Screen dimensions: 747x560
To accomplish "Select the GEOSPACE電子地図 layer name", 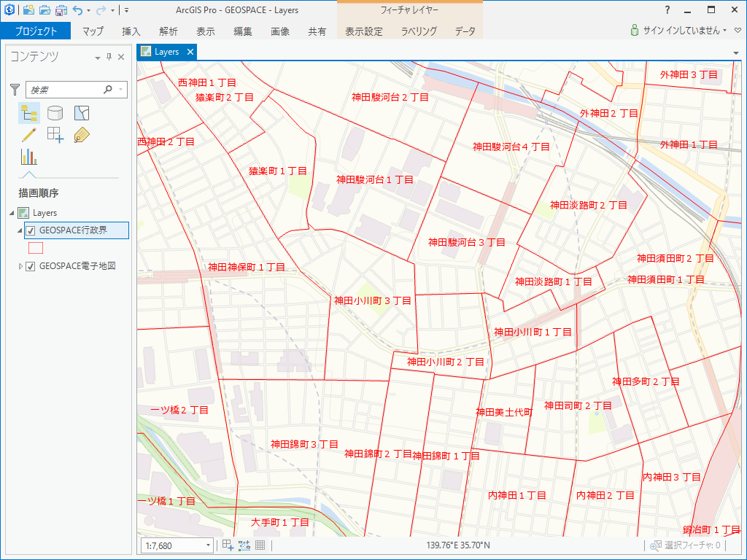I will (77, 265).
